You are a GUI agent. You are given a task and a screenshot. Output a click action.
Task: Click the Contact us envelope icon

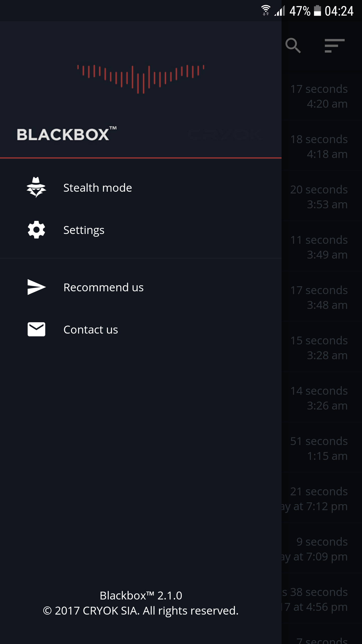click(x=36, y=329)
